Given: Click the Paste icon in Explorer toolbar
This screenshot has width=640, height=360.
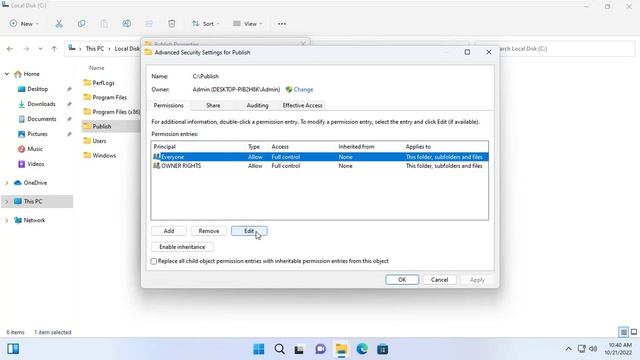Looking at the screenshot, I should point(104,24).
